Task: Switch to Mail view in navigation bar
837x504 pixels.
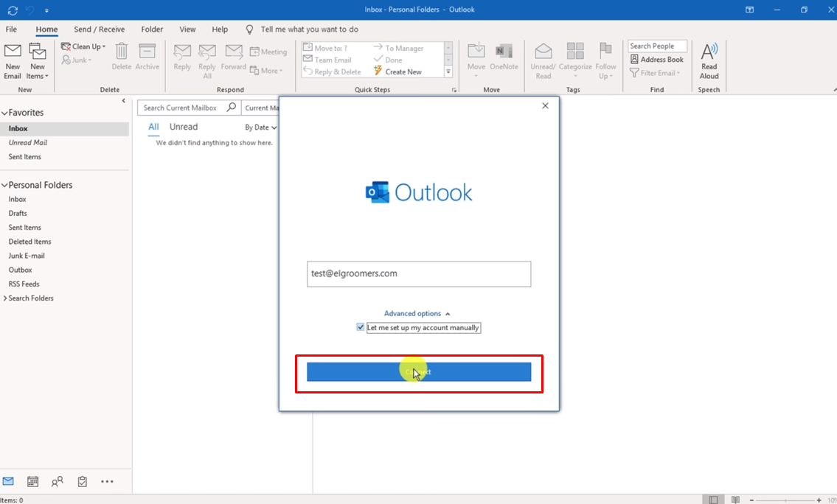Action: click(9, 482)
